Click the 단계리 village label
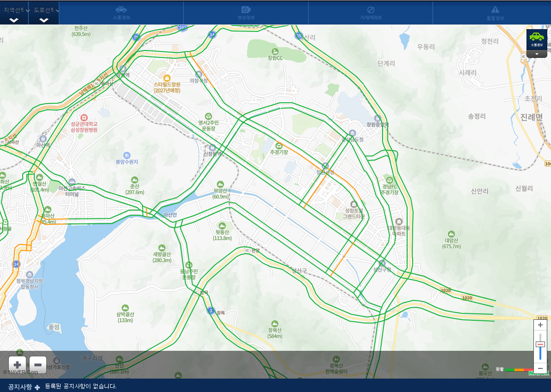 click(386, 63)
